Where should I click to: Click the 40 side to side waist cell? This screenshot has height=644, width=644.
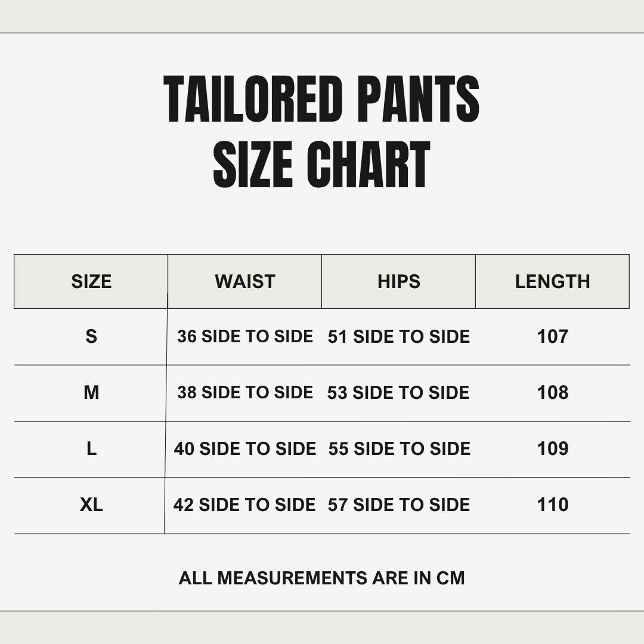tap(245, 448)
